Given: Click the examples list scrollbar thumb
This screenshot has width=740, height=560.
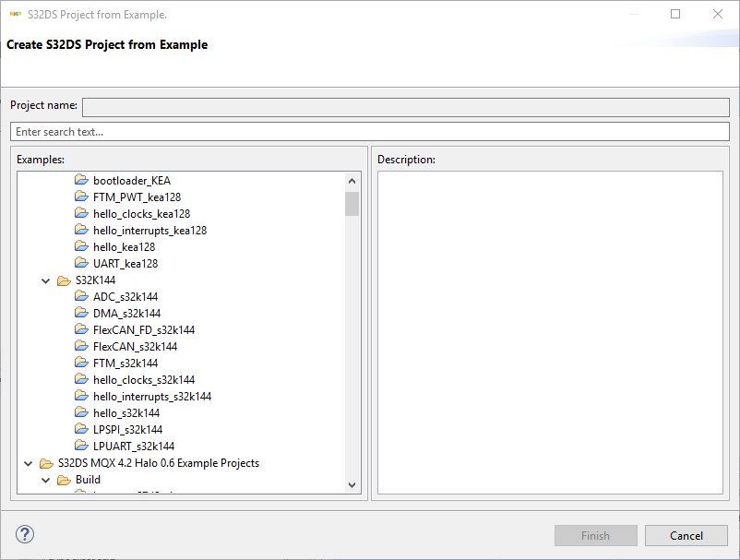Looking at the screenshot, I should (x=352, y=203).
